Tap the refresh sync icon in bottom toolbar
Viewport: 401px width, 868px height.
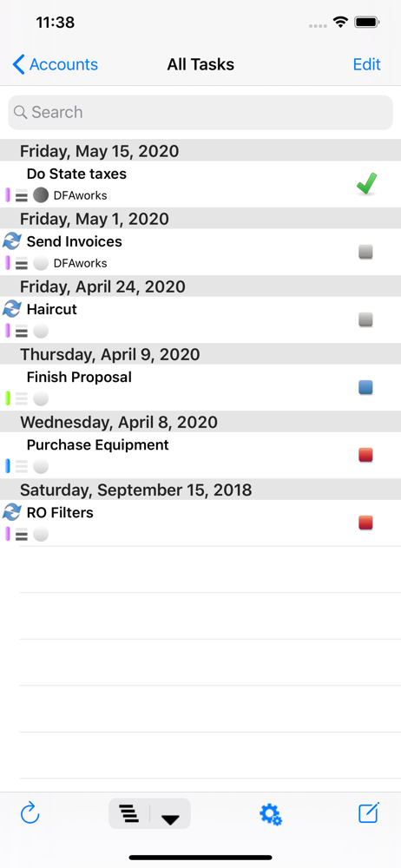click(30, 814)
